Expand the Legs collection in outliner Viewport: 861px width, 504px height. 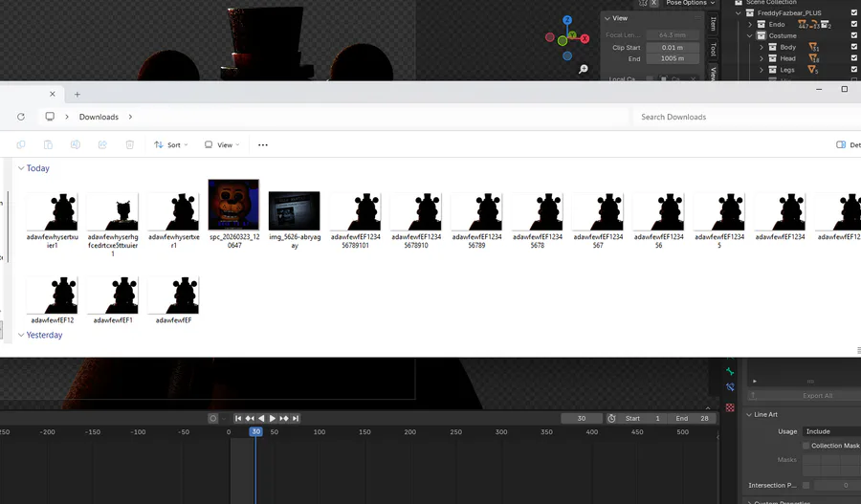762,70
